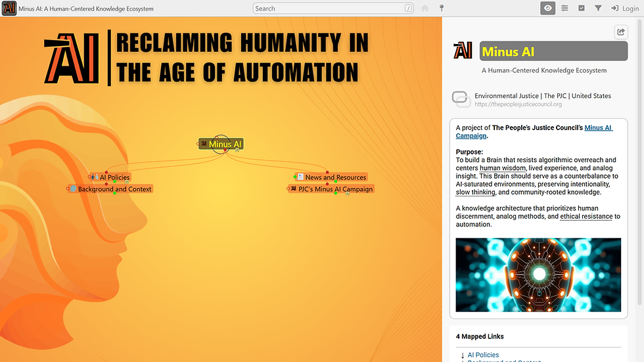Image resolution: width=644 pixels, height=362 pixels.
Task: Activate the Background and Context thought
Action: 114,189
